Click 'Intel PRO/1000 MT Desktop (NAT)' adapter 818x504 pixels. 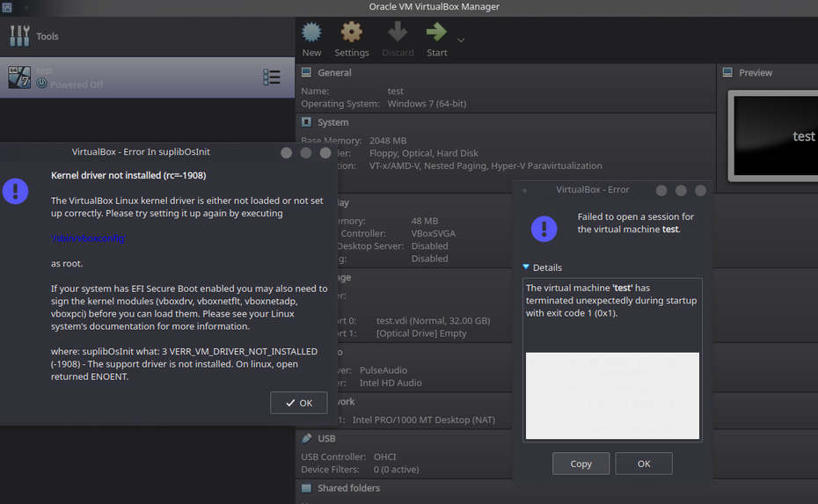click(424, 420)
